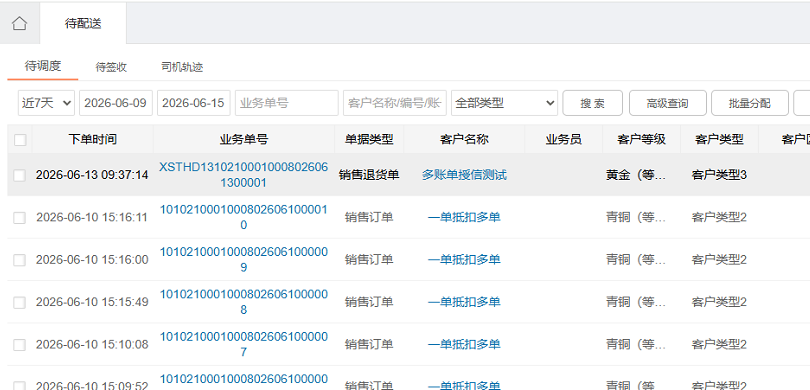Screen dimensions: 810x390
Task: Select the 2026-06-10 15:10:08 time cell
Action: tap(92, 345)
